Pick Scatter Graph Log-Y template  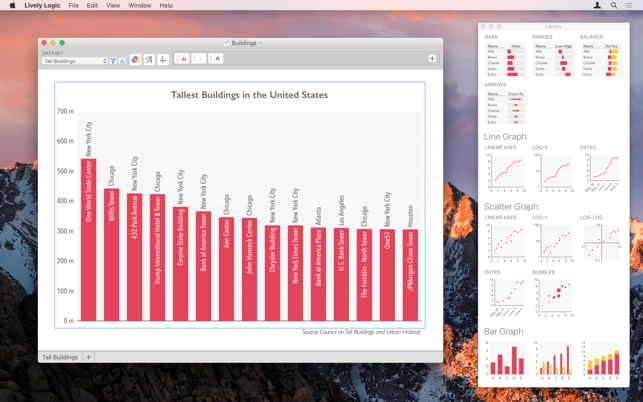(553, 242)
